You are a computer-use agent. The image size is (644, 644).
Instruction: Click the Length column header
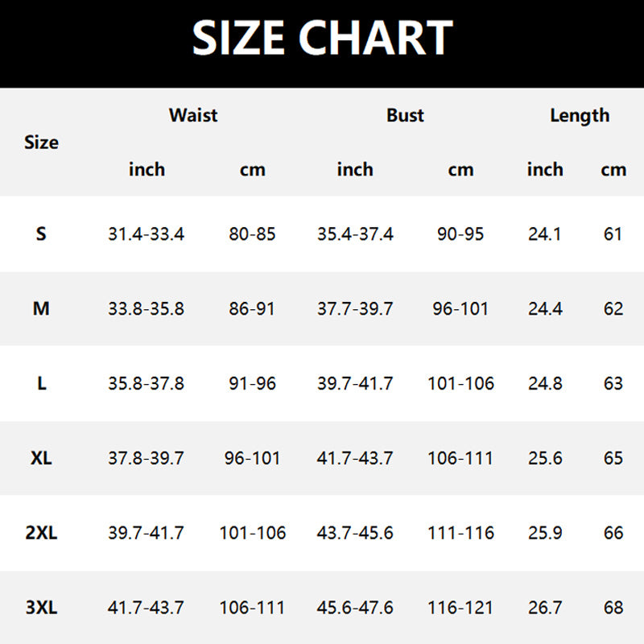point(580,115)
